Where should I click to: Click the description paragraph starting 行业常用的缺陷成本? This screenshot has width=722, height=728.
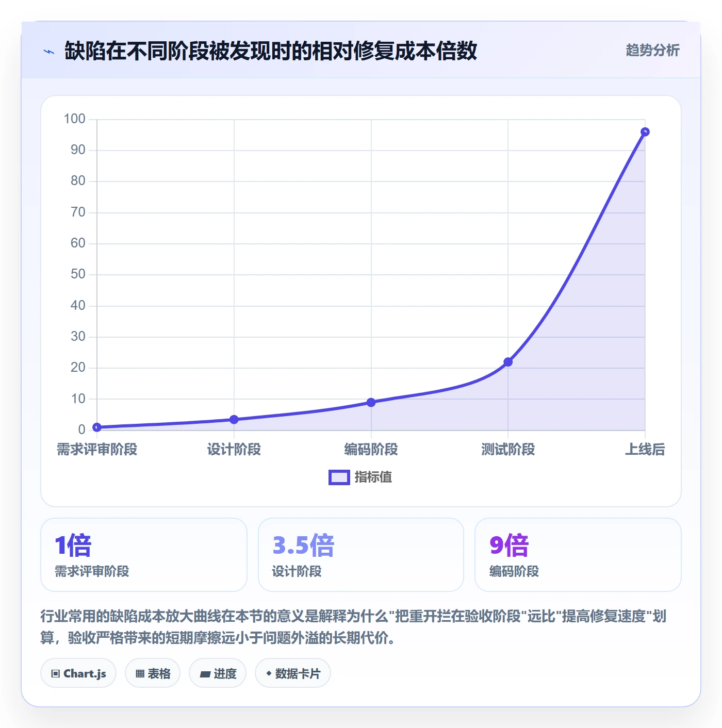click(x=354, y=627)
